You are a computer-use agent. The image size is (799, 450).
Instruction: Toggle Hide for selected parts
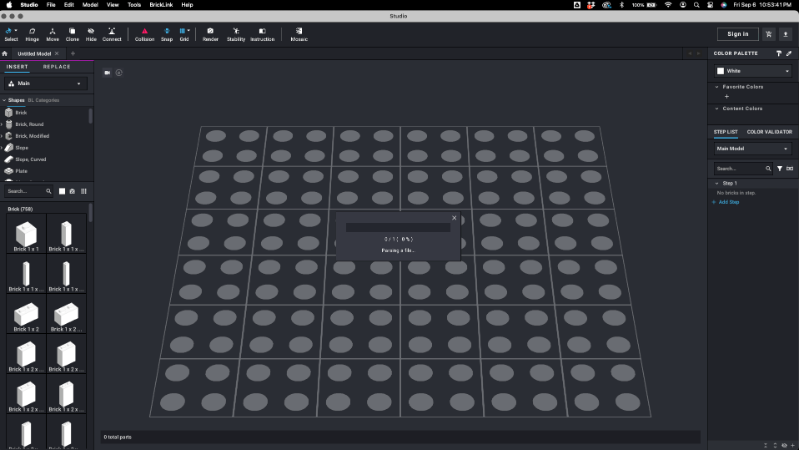pos(91,33)
